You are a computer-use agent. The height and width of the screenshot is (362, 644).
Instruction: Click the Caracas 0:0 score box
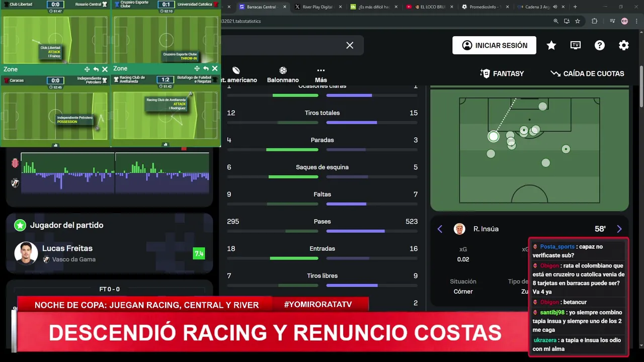55,80
